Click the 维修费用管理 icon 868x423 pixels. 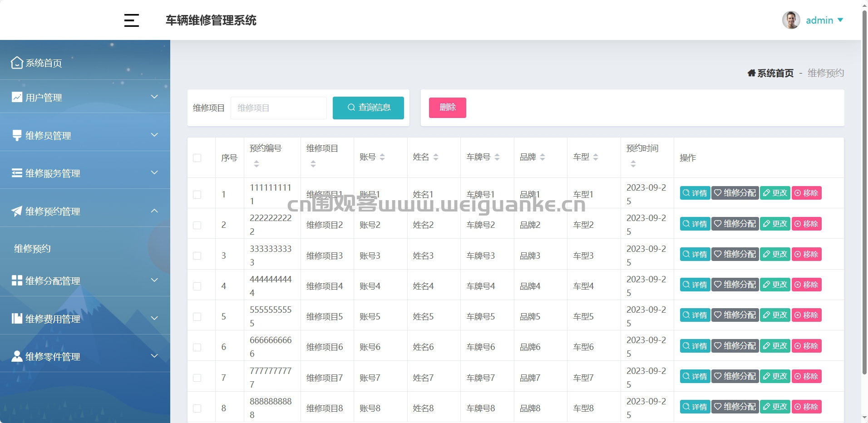click(17, 319)
